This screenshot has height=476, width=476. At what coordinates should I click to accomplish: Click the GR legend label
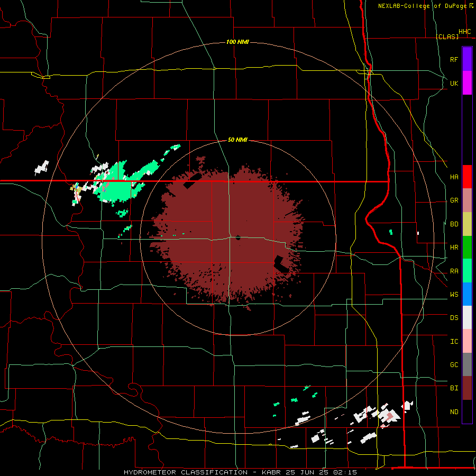tap(454, 200)
